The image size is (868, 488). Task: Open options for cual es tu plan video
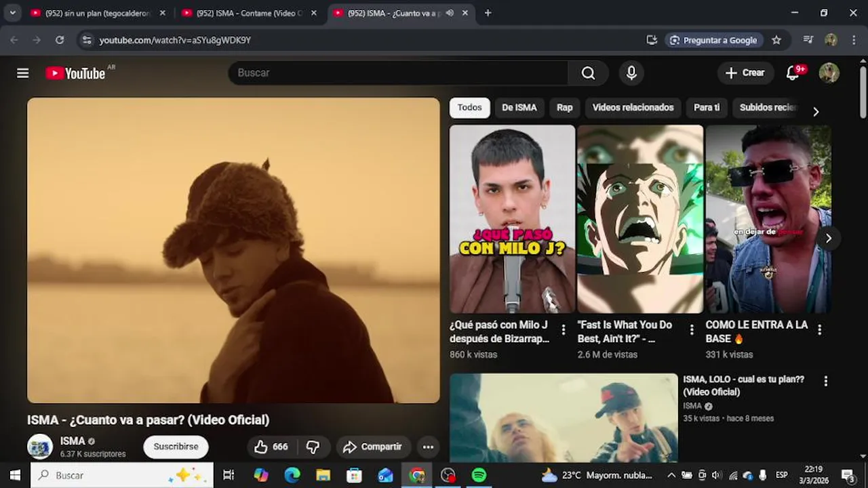click(825, 382)
